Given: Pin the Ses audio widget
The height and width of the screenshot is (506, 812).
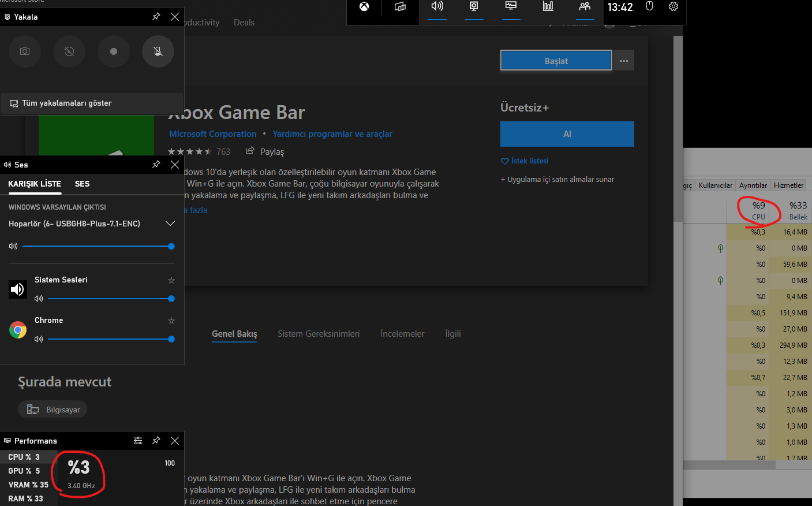Looking at the screenshot, I should 156,165.
